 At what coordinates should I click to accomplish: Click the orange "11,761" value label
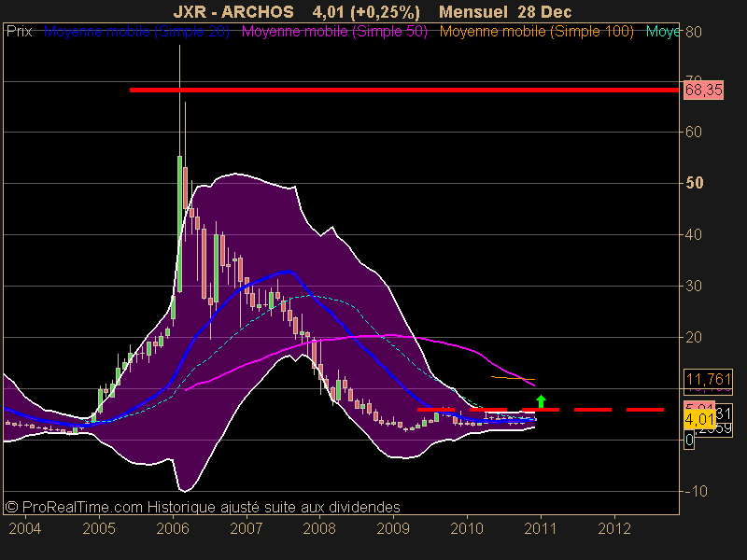[709, 379]
